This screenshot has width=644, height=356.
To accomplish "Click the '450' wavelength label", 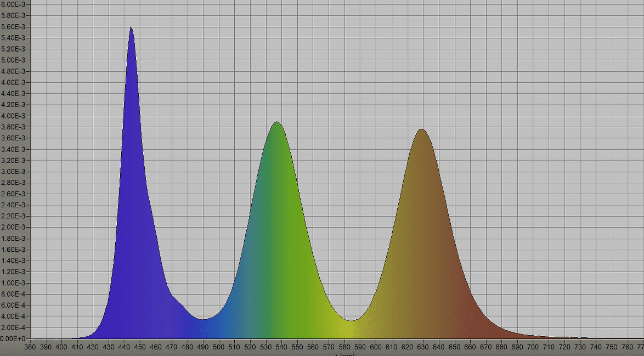I will coord(140,347).
